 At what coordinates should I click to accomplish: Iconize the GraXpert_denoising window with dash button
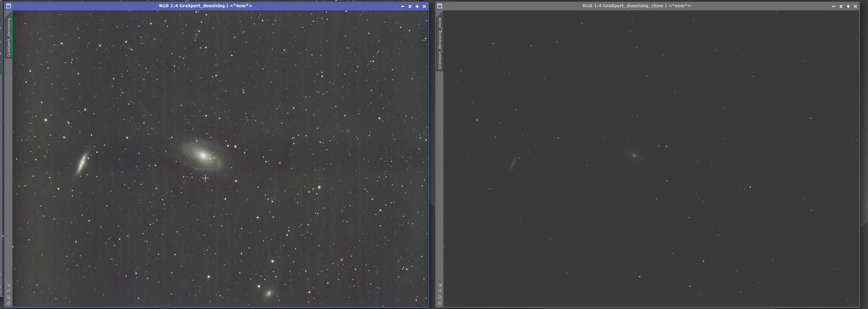(403, 6)
